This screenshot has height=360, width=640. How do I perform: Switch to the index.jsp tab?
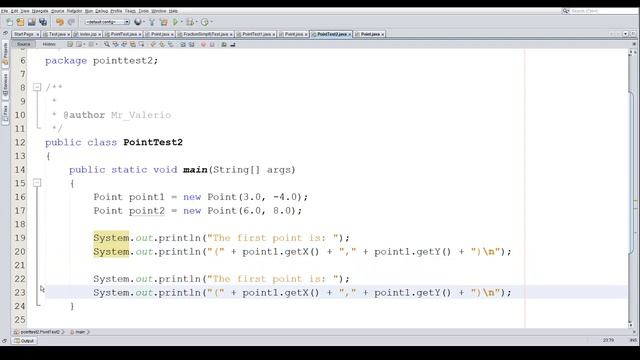coord(88,34)
